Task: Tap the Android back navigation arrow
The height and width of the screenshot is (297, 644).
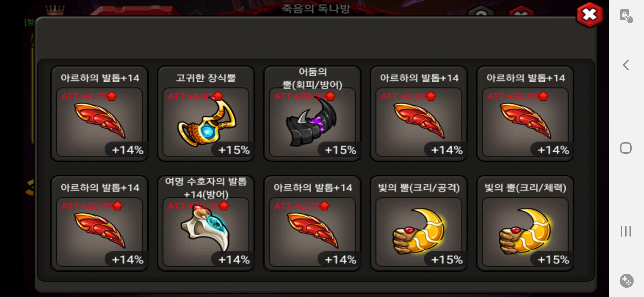Action: click(626, 65)
